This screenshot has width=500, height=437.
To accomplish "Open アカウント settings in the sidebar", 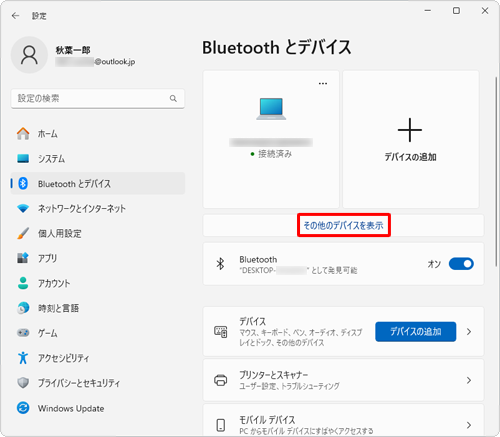I will (98, 283).
